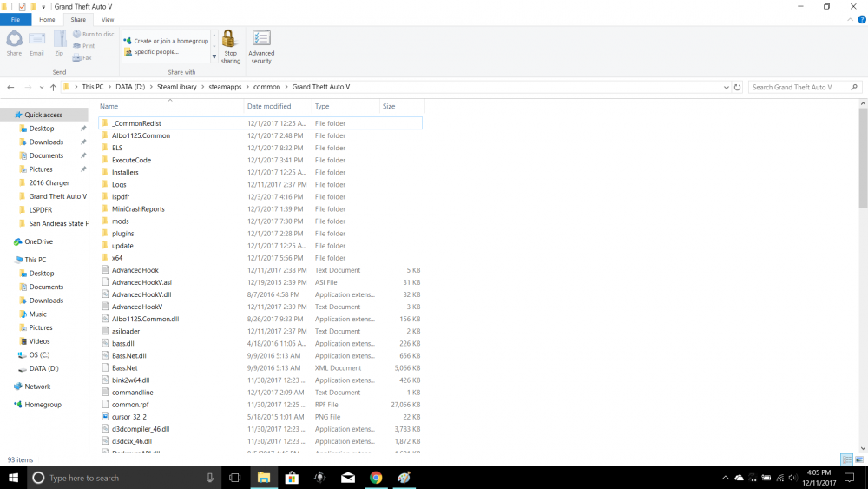
Task: Select the mods folder
Action: coord(260,221)
